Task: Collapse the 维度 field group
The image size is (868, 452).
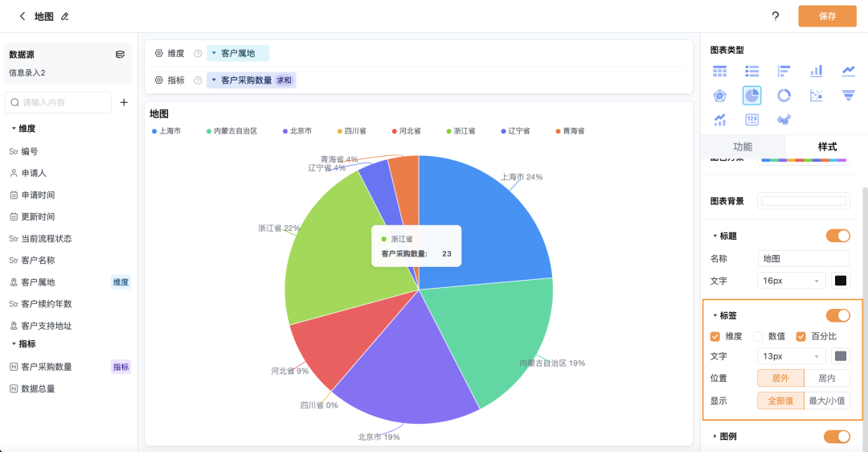Action: click(14, 129)
